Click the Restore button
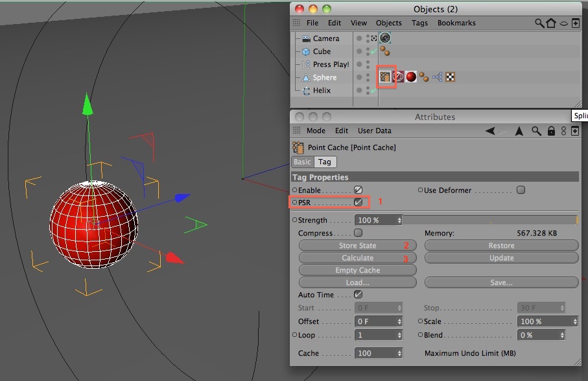588x381 pixels. [x=501, y=245]
